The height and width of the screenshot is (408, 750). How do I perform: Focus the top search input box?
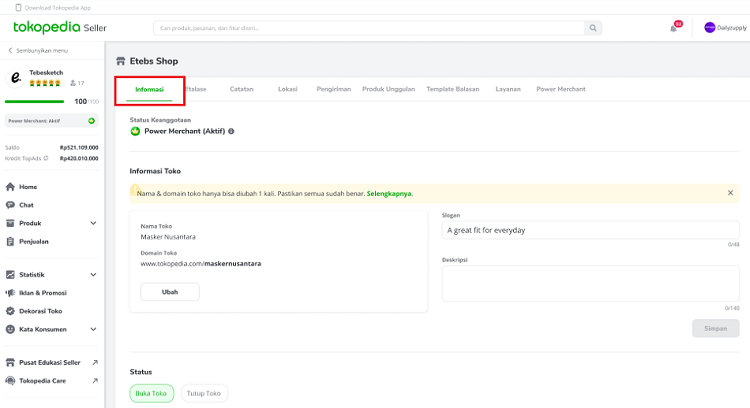369,28
